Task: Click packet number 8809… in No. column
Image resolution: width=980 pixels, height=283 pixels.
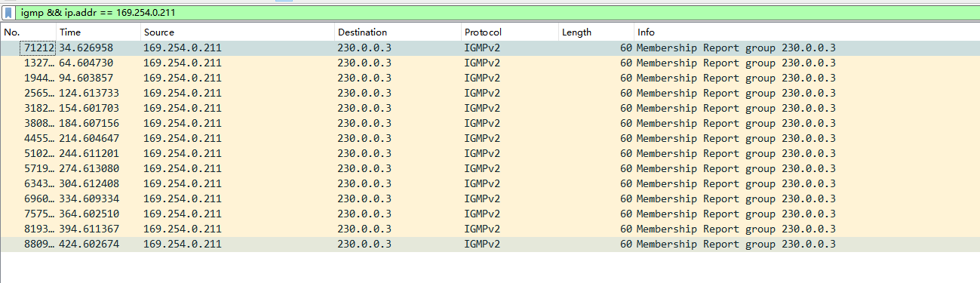Action: 40,244
